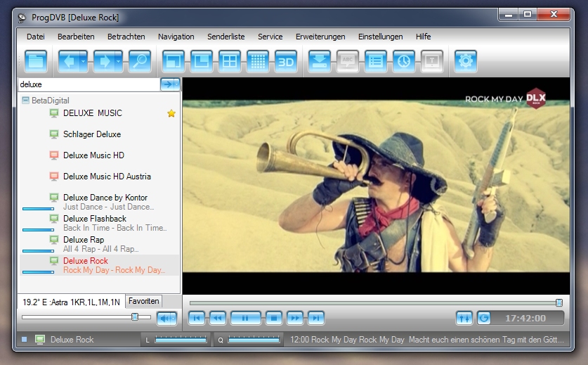Click the Q signal quality meter
The height and width of the screenshot is (365, 588).
pos(254,340)
